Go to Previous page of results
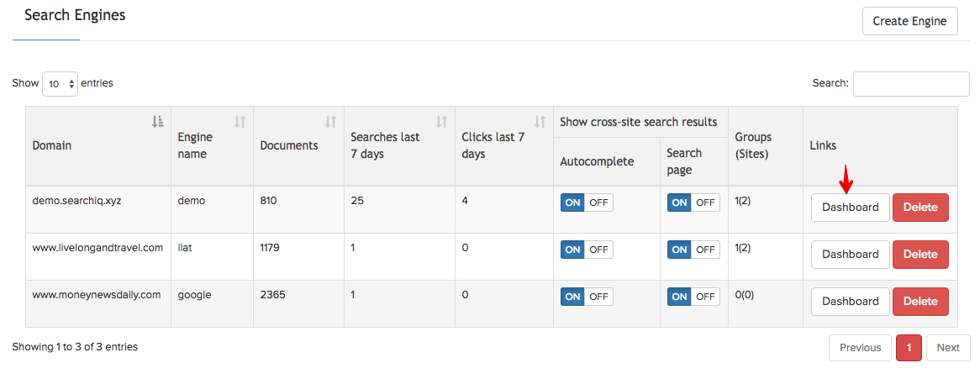 point(860,348)
